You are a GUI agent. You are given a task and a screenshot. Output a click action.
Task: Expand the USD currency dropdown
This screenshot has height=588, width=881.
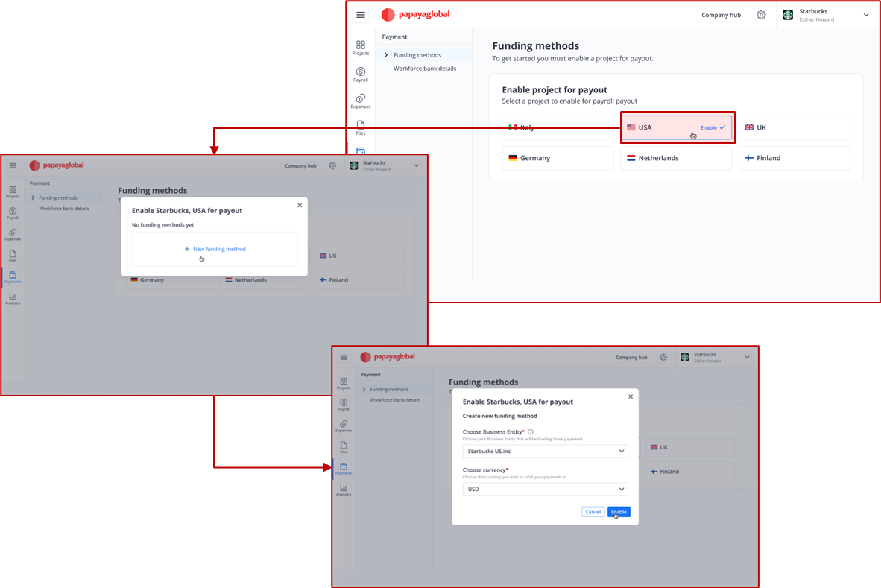click(x=545, y=489)
